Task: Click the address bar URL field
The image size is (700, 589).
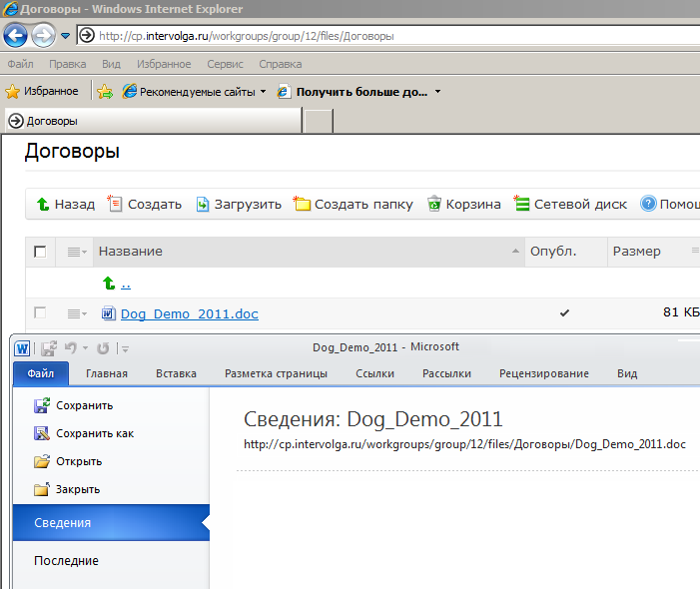Action: [388, 36]
